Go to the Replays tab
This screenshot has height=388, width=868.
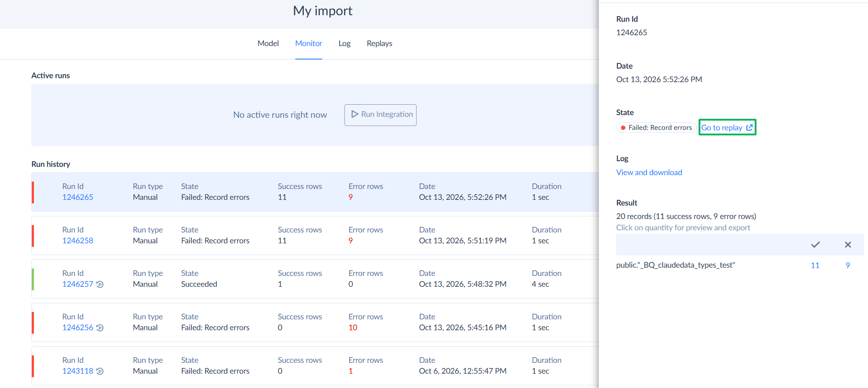click(x=380, y=43)
